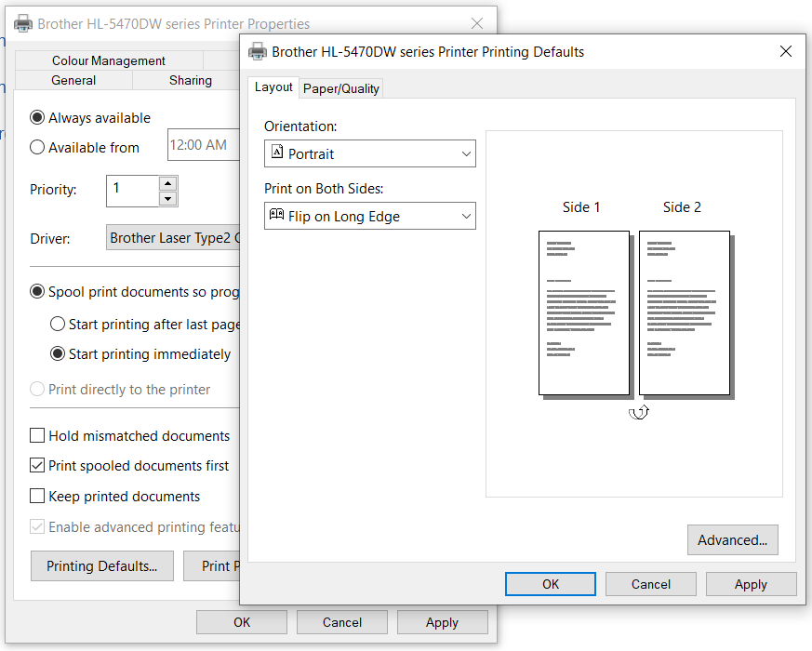Close the Printing Defaults dialog
Viewport: 812px width, 651px height.
pos(786,51)
